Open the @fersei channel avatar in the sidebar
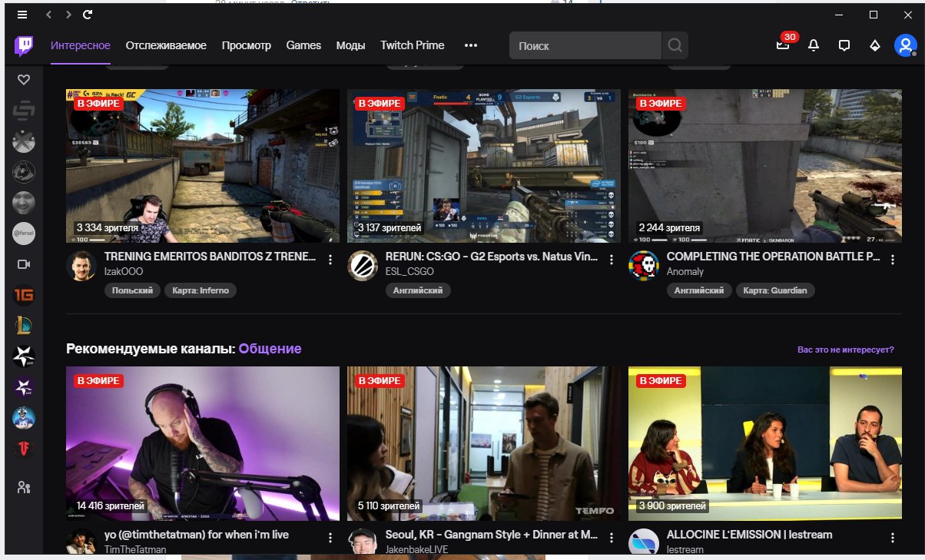 click(x=24, y=234)
